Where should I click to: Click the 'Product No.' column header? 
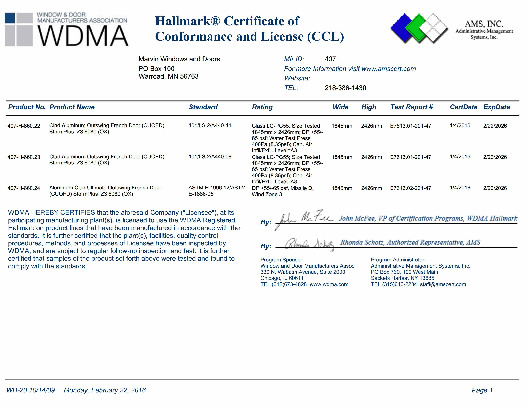pyautogui.click(x=26, y=107)
